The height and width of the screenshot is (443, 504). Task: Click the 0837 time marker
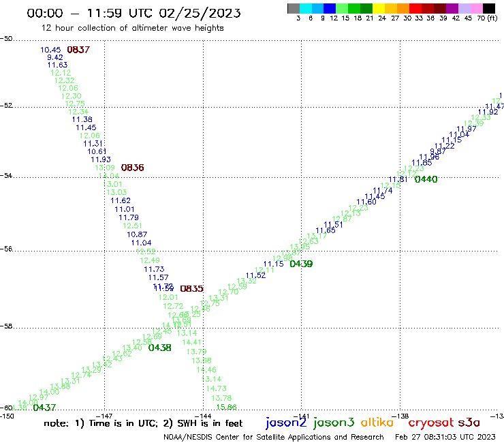coord(78,50)
